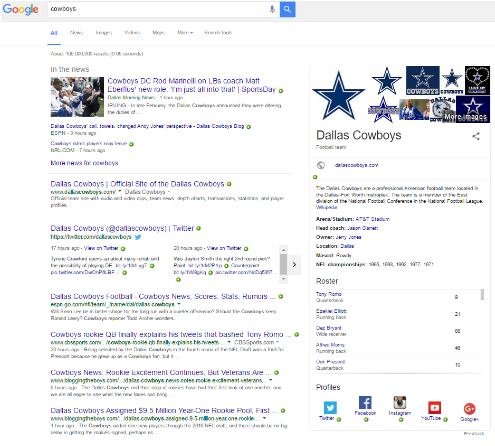Open the NRL.com Cowboys players story
Image resolution: width=495 pixels, height=446 pixels.
pos(89,144)
